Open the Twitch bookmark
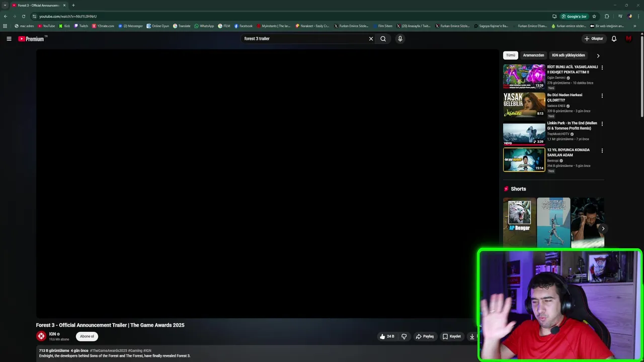This screenshot has width=644, height=362. click(x=81, y=26)
